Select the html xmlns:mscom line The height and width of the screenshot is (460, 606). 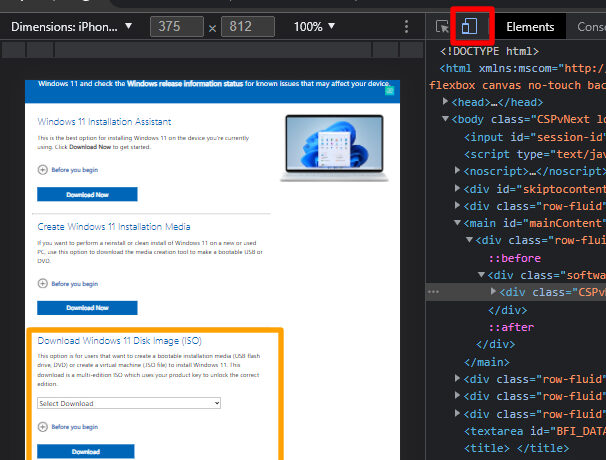tap(523, 68)
